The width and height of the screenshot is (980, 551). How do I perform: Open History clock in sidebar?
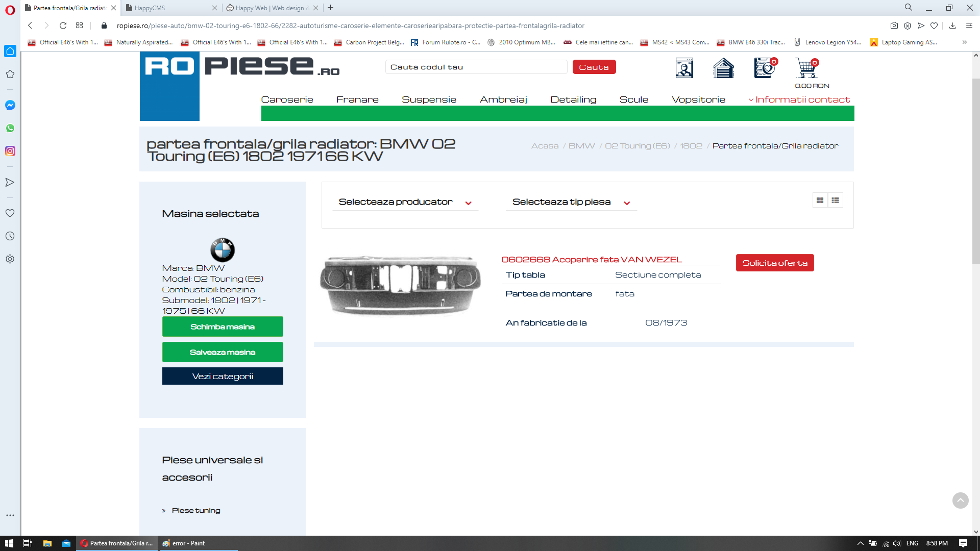[x=10, y=236]
